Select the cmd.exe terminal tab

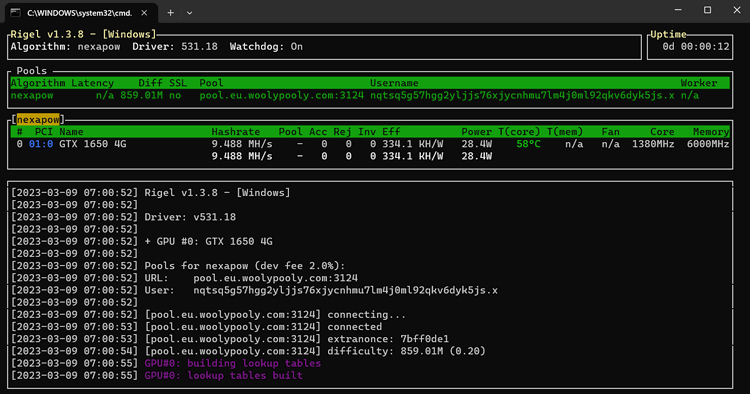click(80, 13)
